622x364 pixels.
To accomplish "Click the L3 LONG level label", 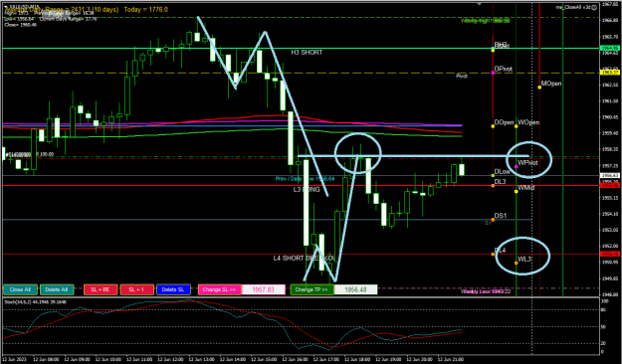I will (307, 190).
